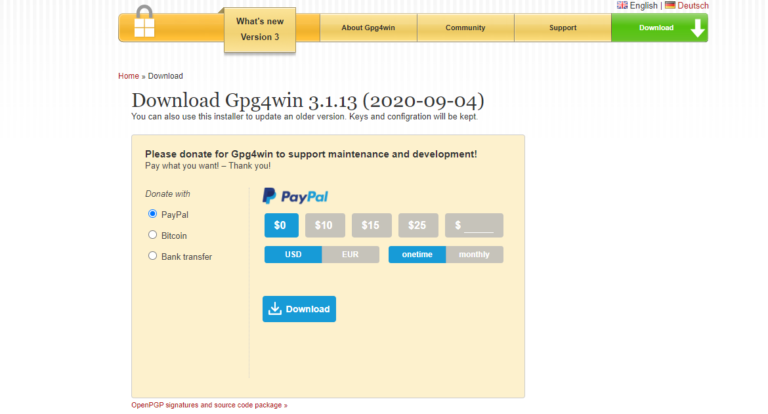Set donation frequency to onetime
This screenshot has height=414, width=768.
pos(417,254)
